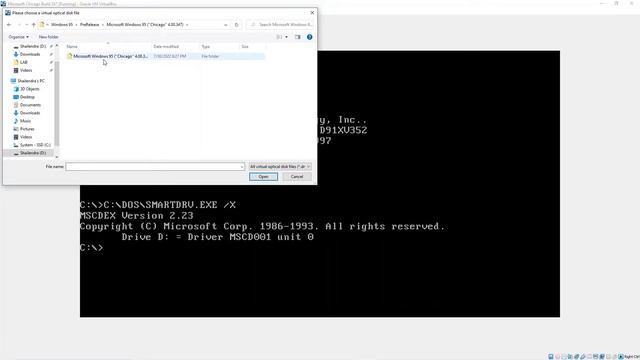Expand the address bar history dropdown

point(225,25)
